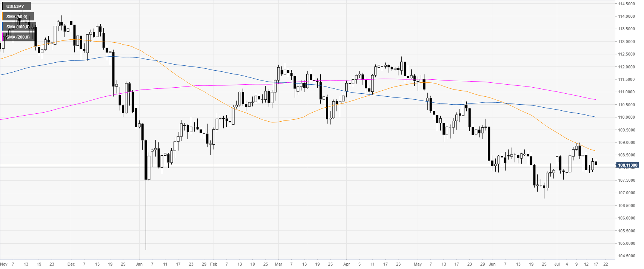644x269 pixels.
Task: Click the current price tag 108.11300
Action: pyautogui.click(x=627, y=165)
